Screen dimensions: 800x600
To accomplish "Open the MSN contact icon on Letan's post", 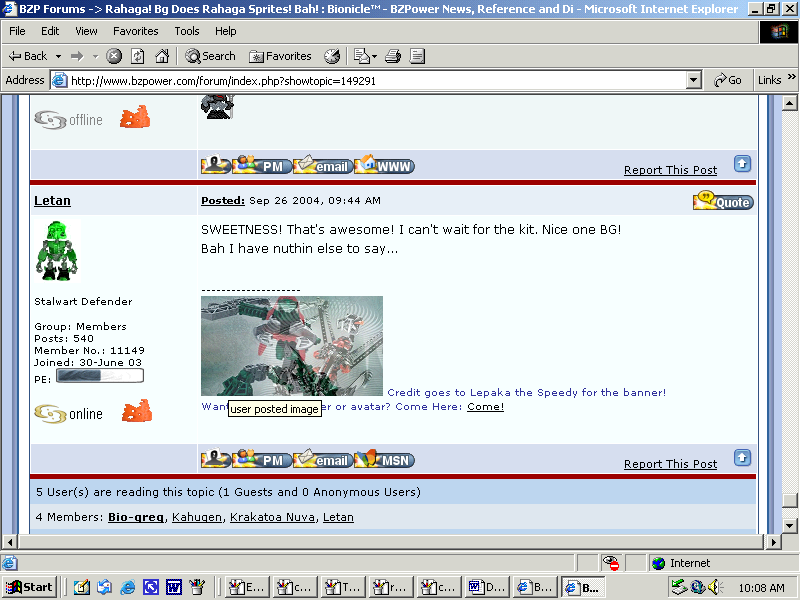I will click(383, 459).
